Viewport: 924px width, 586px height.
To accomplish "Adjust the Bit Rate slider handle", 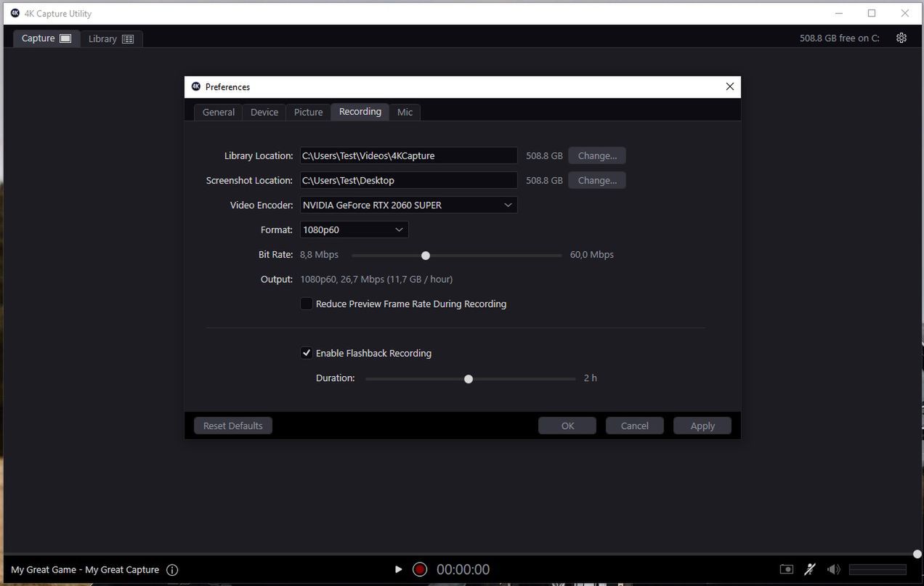I will click(x=426, y=256).
